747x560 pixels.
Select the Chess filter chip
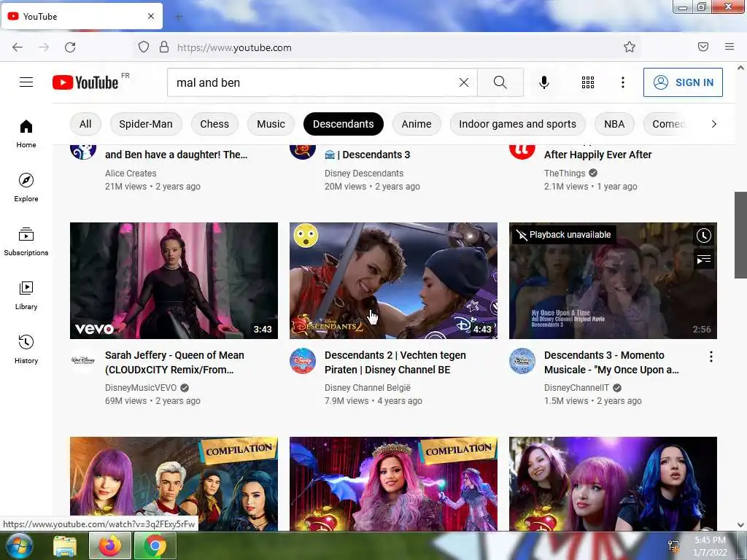pyautogui.click(x=214, y=124)
